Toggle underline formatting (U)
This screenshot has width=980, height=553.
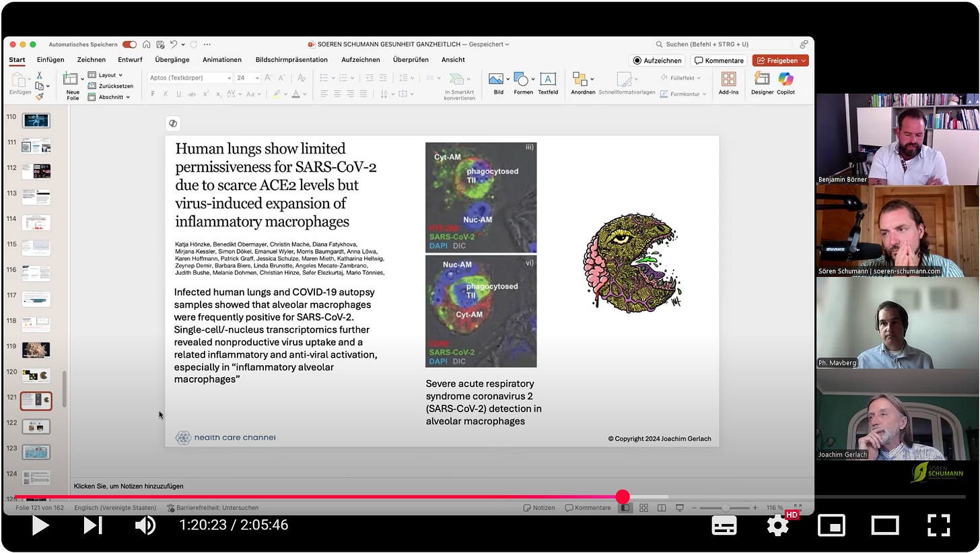[x=179, y=94]
